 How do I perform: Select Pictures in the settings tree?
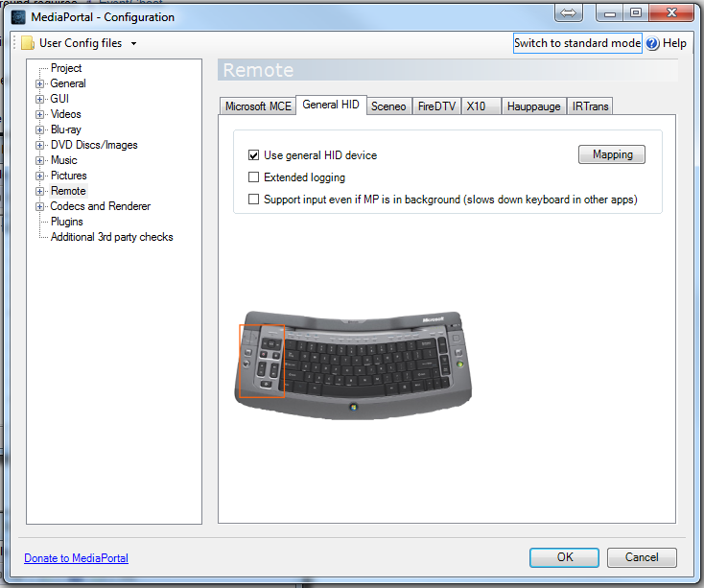[69, 176]
